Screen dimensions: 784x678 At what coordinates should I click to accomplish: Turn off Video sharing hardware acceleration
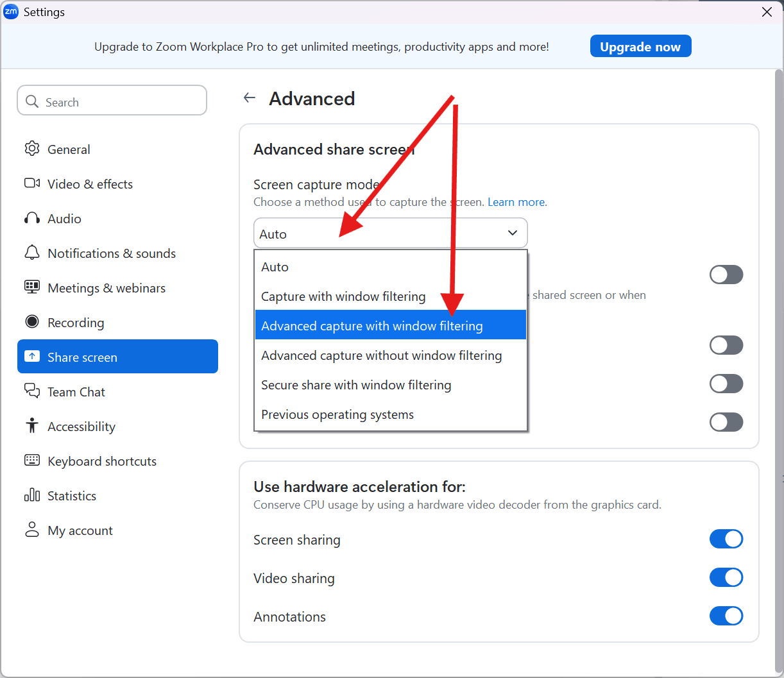pyautogui.click(x=726, y=577)
